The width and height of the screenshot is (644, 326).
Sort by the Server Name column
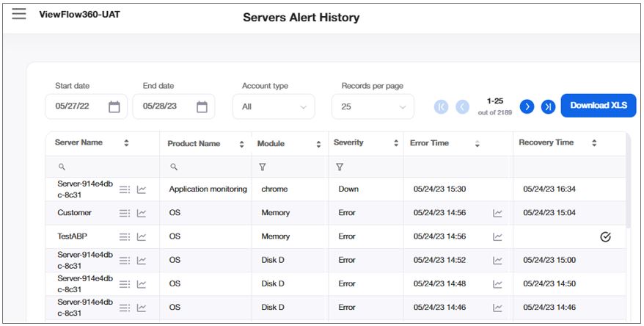pos(126,142)
